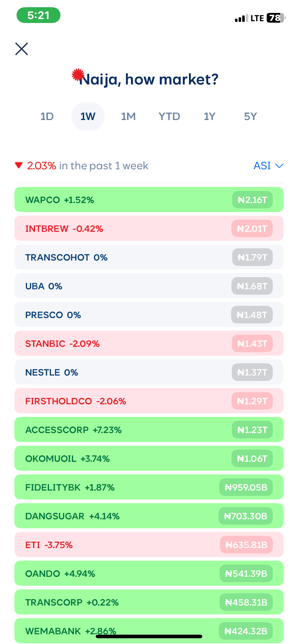298x644 pixels.
Task: Select the 1W time range tab
Action: (88, 116)
